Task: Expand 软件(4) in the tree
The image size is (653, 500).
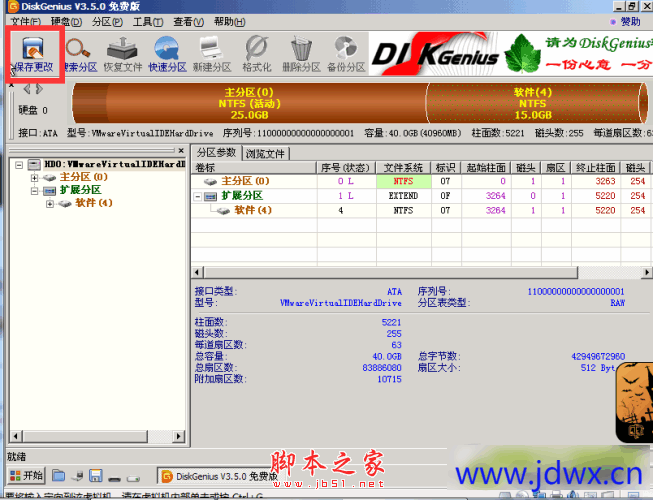Action: coord(50,204)
